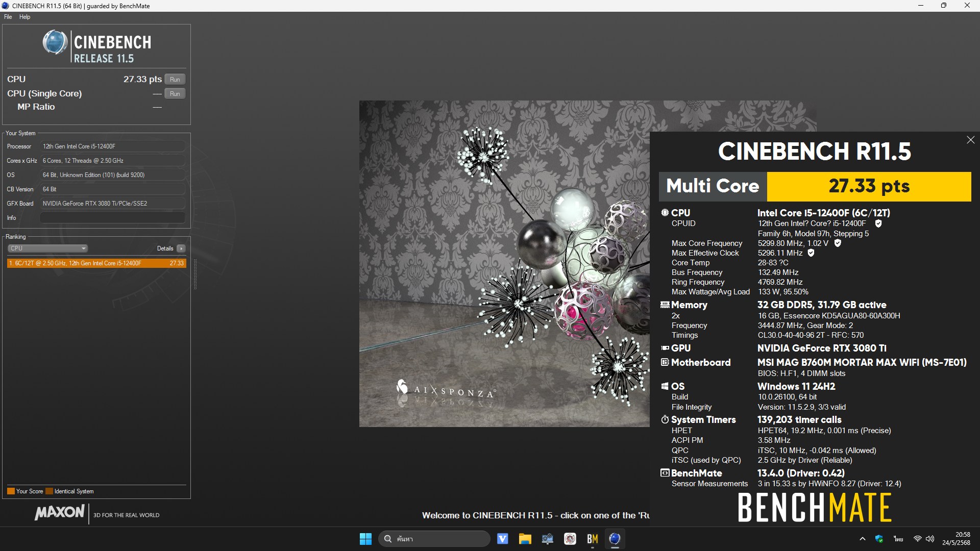Open File Explorer from the taskbar
This screenshot has height=551, width=980.
coord(525,539)
